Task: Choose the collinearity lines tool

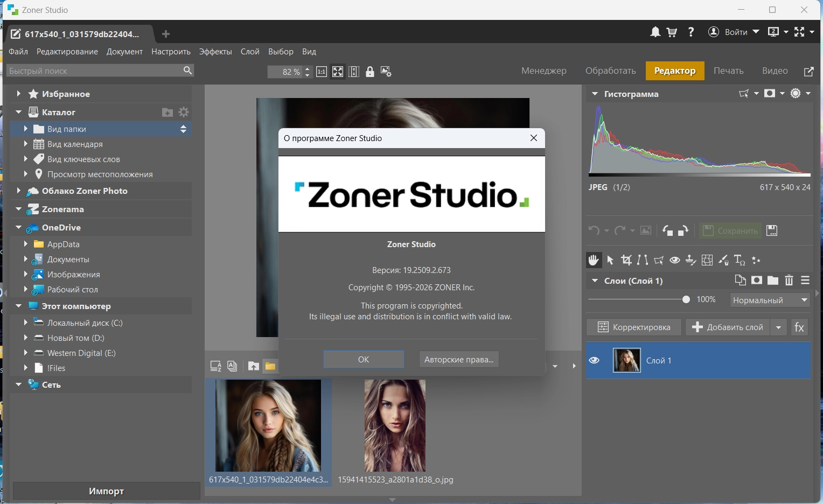Action: click(x=643, y=260)
